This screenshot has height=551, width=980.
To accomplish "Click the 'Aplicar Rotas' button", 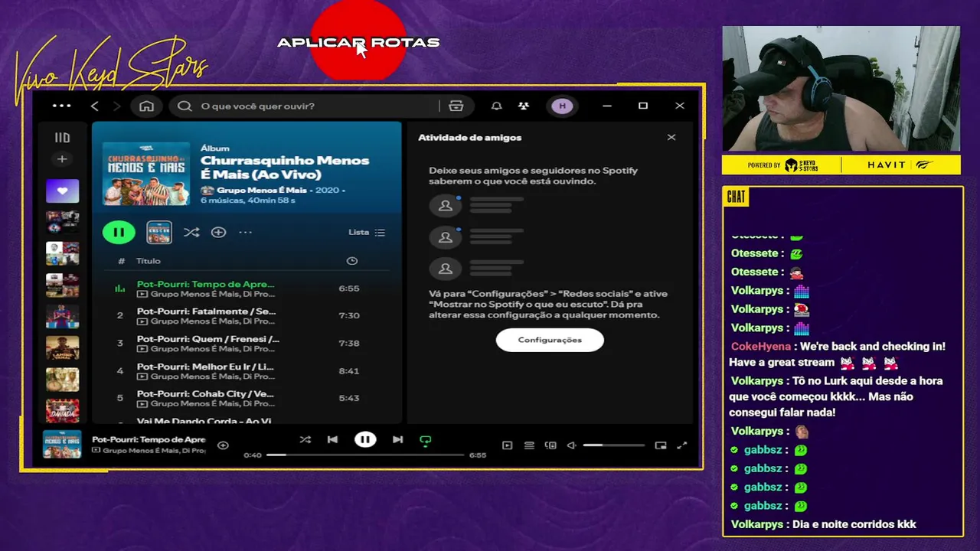I will (x=358, y=42).
